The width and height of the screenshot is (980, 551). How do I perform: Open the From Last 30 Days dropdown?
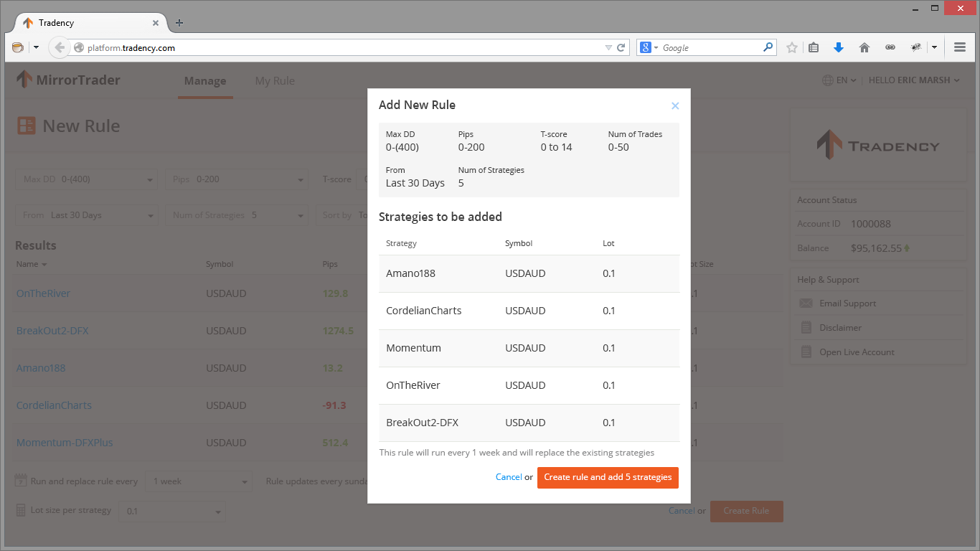(x=86, y=215)
